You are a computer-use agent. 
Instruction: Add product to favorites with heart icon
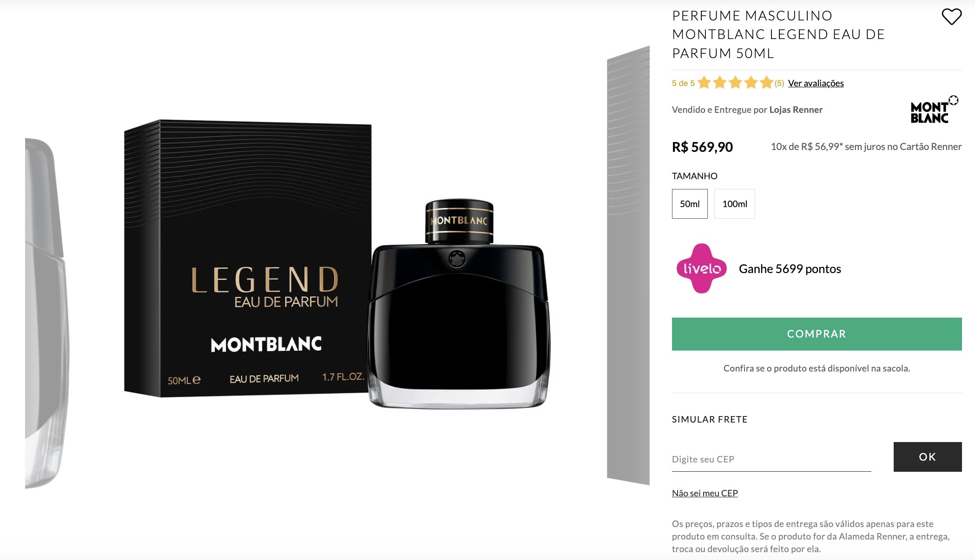click(x=951, y=17)
